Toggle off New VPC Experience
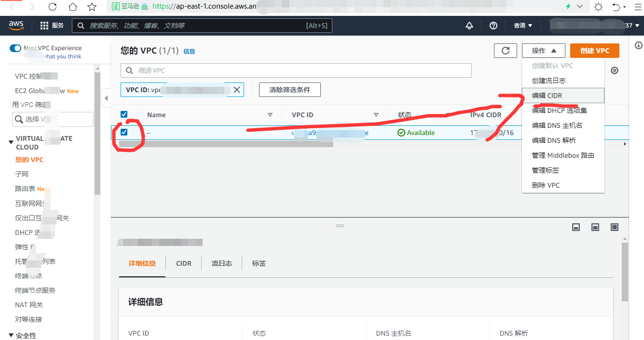 click(14, 48)
